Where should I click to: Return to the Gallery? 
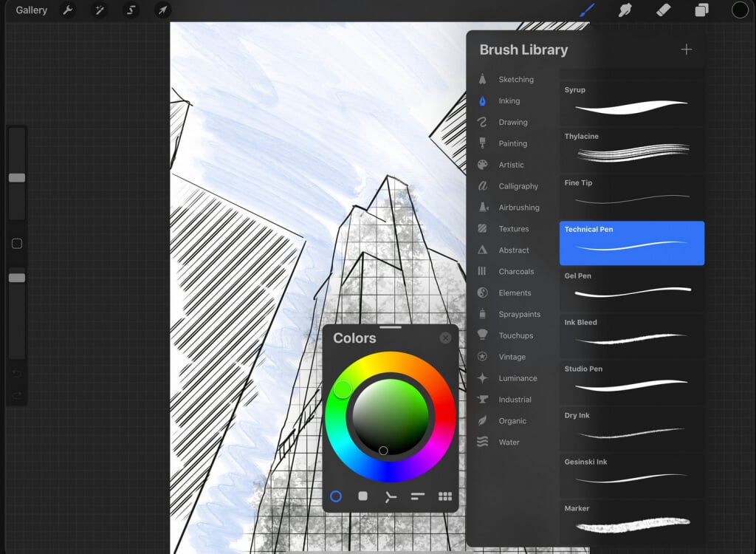(x=31, y=10)
